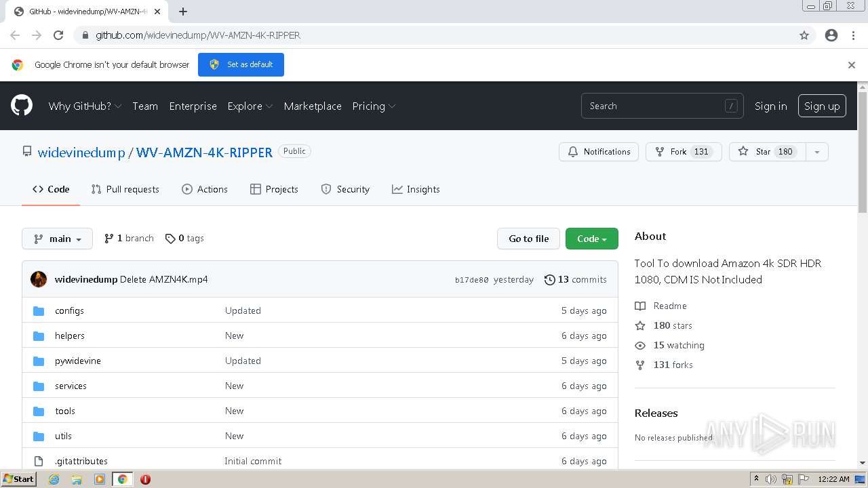The image size is (868, 488).
Task: Click the .gitattributes file icon
Action: coord(39,461)
